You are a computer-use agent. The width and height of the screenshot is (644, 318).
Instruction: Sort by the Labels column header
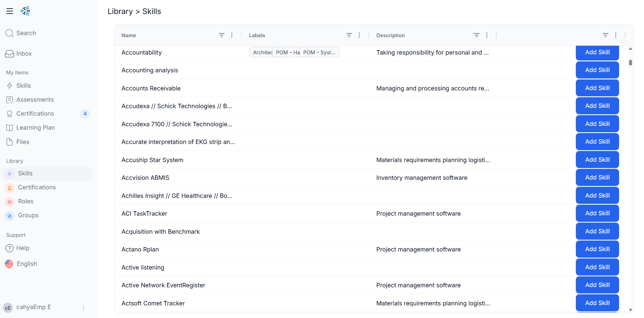[257, 35]
